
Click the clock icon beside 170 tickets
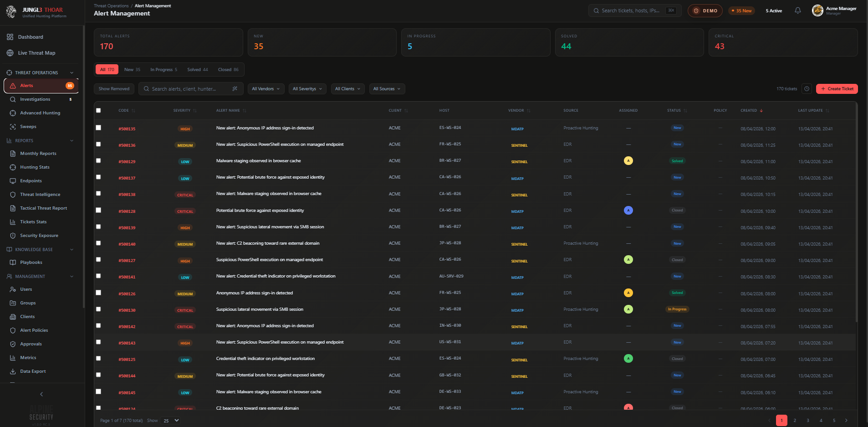point(807,89)
